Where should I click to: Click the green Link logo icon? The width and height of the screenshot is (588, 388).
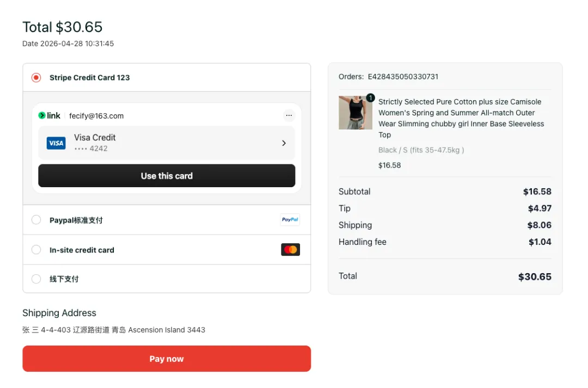point(42,115)
